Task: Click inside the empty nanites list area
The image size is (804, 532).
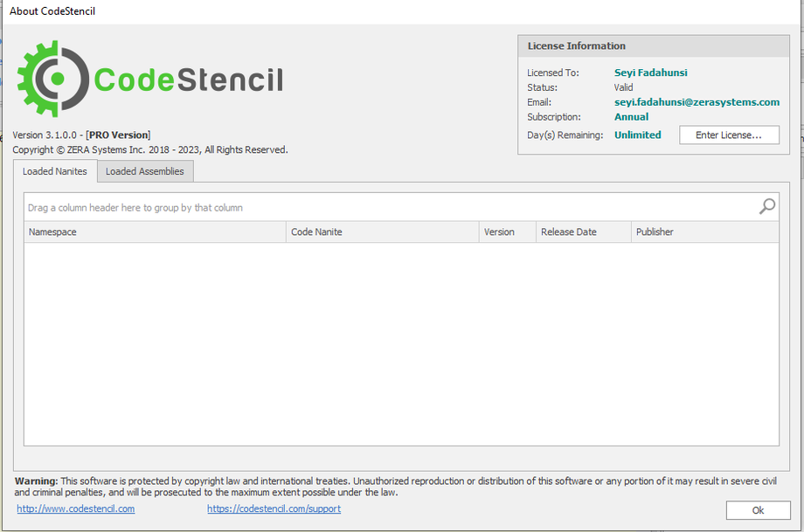Action: click(x=401, y=343)
